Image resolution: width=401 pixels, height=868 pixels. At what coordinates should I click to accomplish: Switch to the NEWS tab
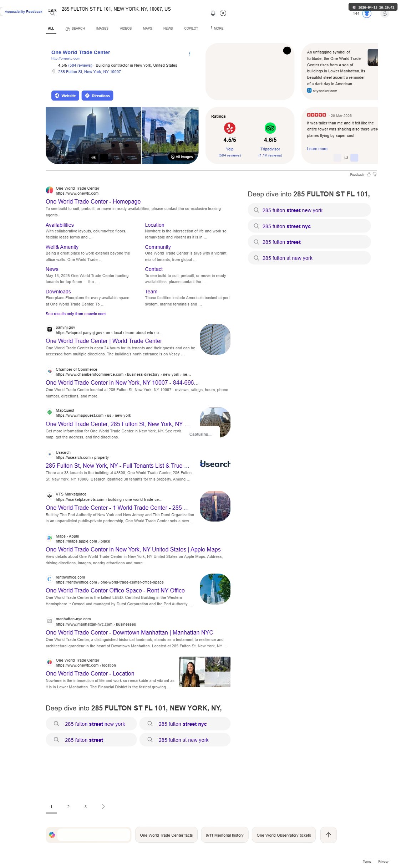[168, 29]
